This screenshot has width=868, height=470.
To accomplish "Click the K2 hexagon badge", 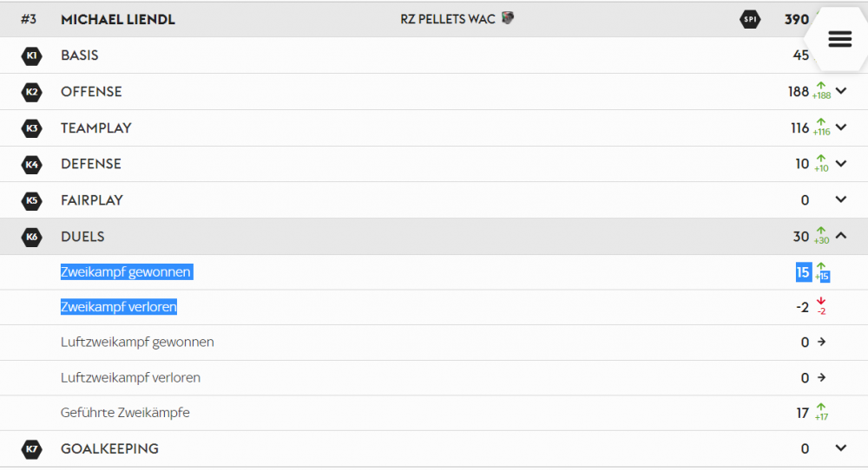I will [x=31, y=92].
